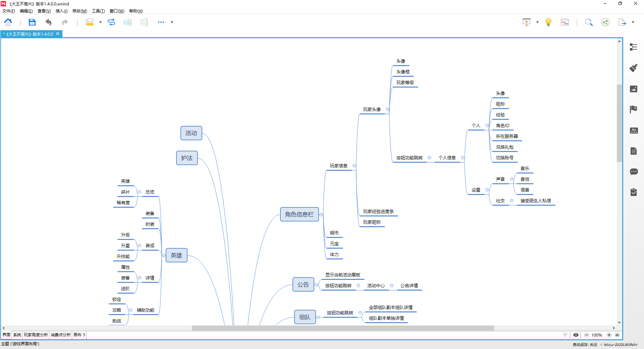Collapse the 公告 branch
Screen dimensions: 644x349
[x=316, y=285]
